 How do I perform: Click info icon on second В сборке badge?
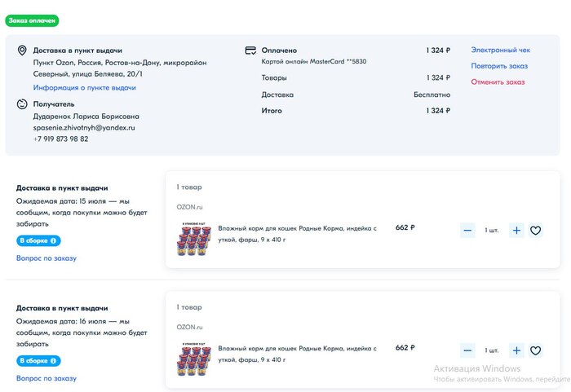coord(54,361)
